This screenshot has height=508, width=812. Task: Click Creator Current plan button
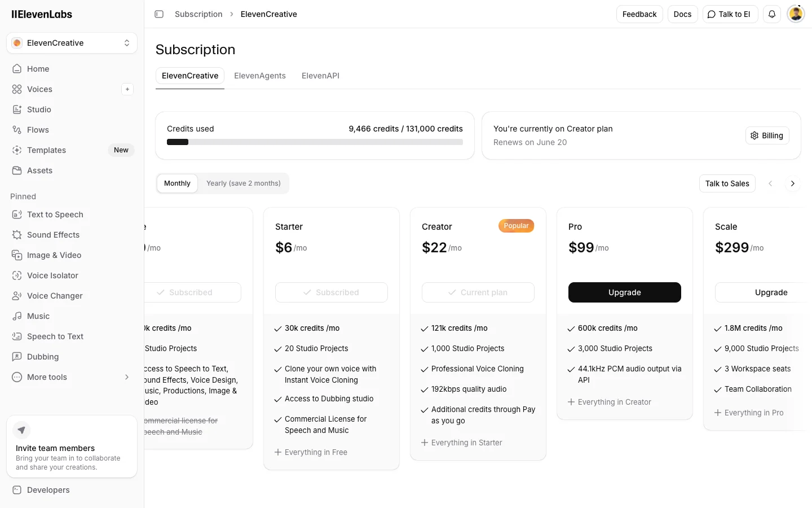coord(478,292)
